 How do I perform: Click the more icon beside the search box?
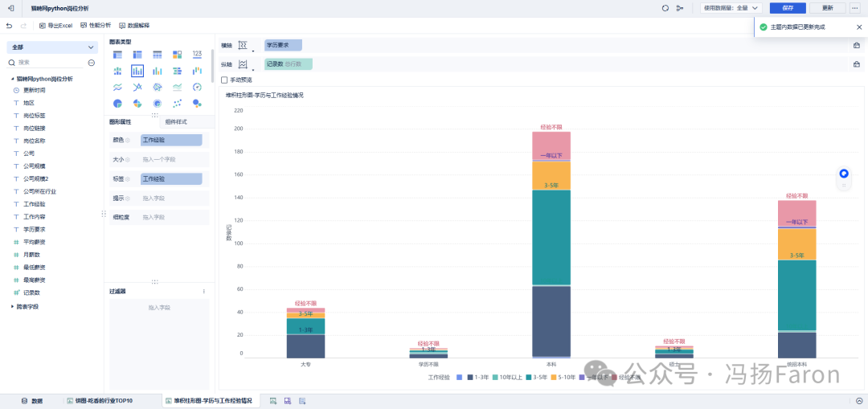(92, 63)
